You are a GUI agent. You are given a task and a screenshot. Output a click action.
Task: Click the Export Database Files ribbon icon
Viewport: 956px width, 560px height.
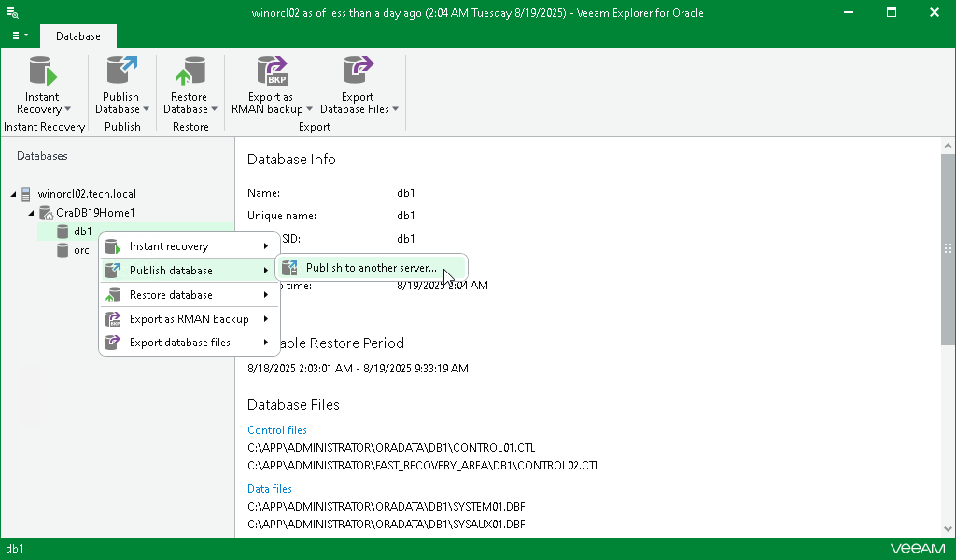[358, 73]
